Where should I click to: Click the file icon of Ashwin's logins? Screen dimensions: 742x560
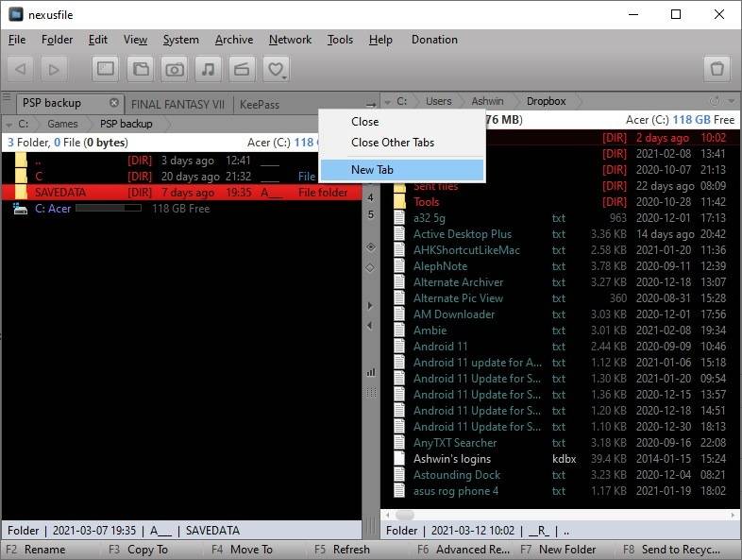[400, 459]
